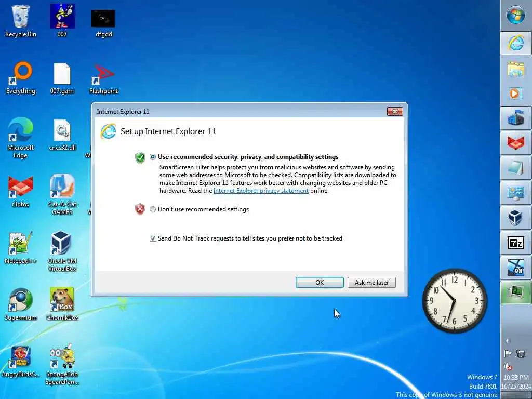Screen dimensions: 532x399
Task: Click the muted volume tray icon
Action: pyautogui.click(x=508, y=366)
